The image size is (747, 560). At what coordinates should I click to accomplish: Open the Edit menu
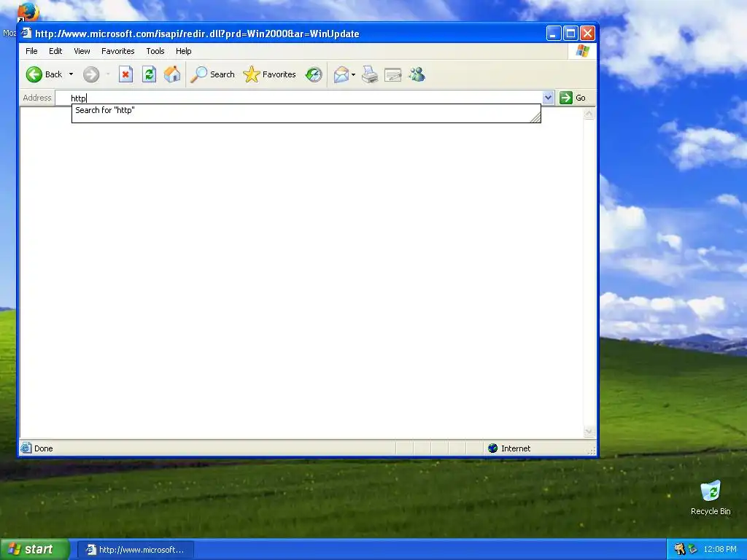tap(55, 51)
